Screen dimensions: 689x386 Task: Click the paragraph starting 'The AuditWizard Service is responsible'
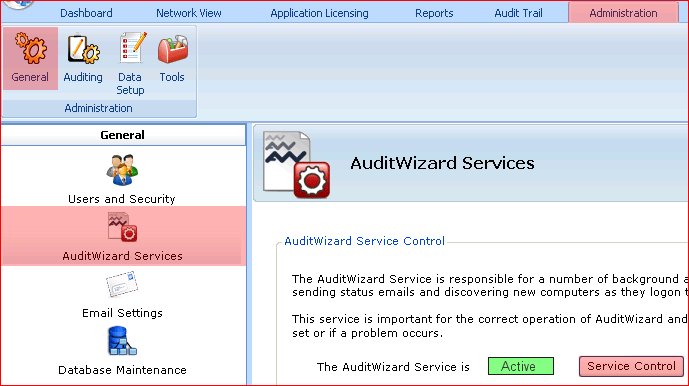click(490, 286)
